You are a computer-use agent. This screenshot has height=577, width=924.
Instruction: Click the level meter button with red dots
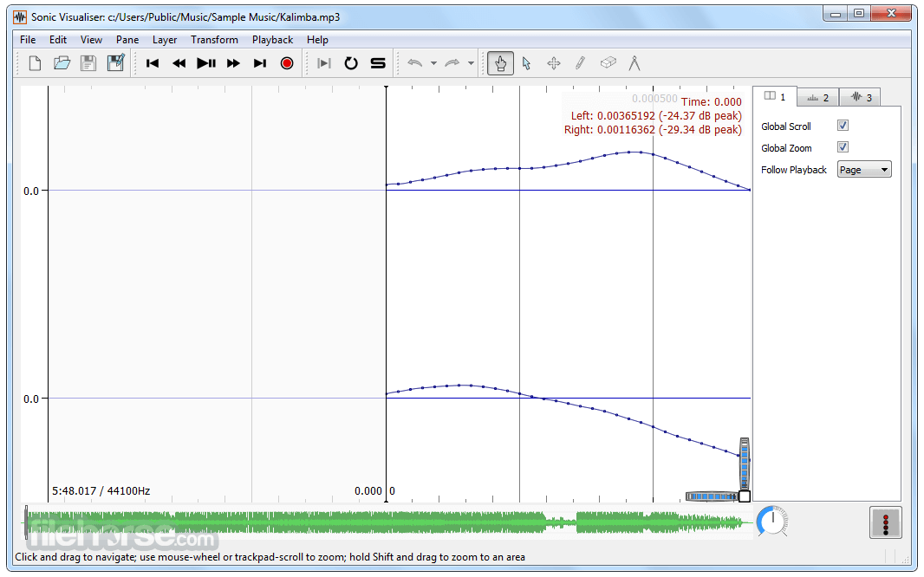point(885,522)
